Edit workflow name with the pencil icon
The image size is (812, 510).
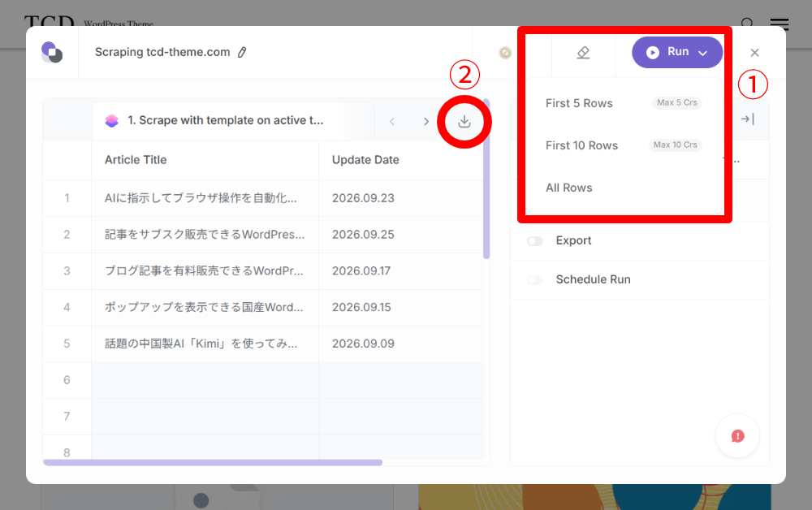click(x=242, y=52)
